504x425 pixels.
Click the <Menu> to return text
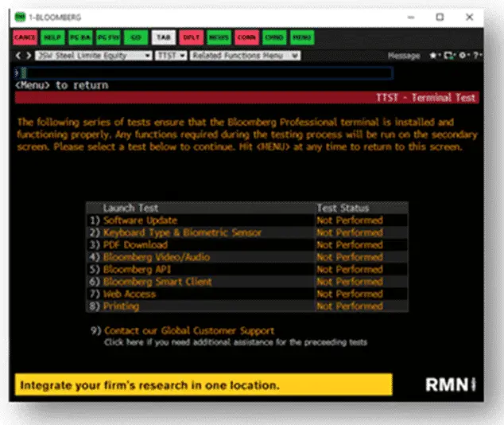pyautogui.click(x=62, y=86)
